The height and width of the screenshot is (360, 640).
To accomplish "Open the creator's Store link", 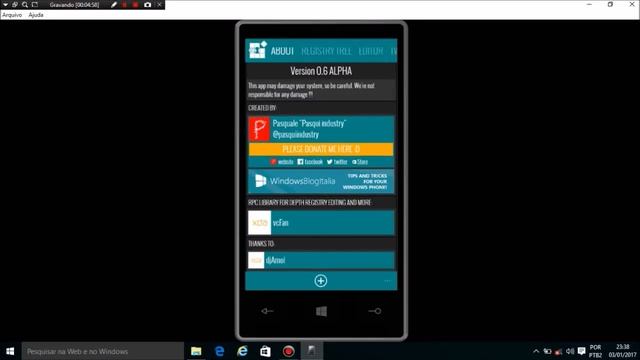I will (360, 162).
